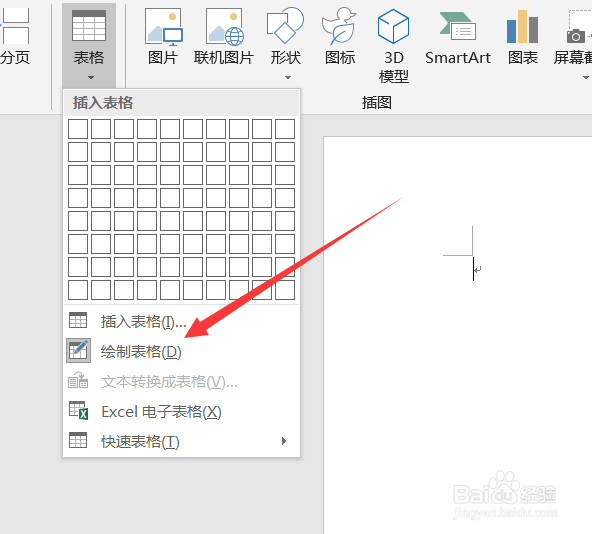Insert a chart with 图表
Screen dimensions: 592x534
coord(523,37)
